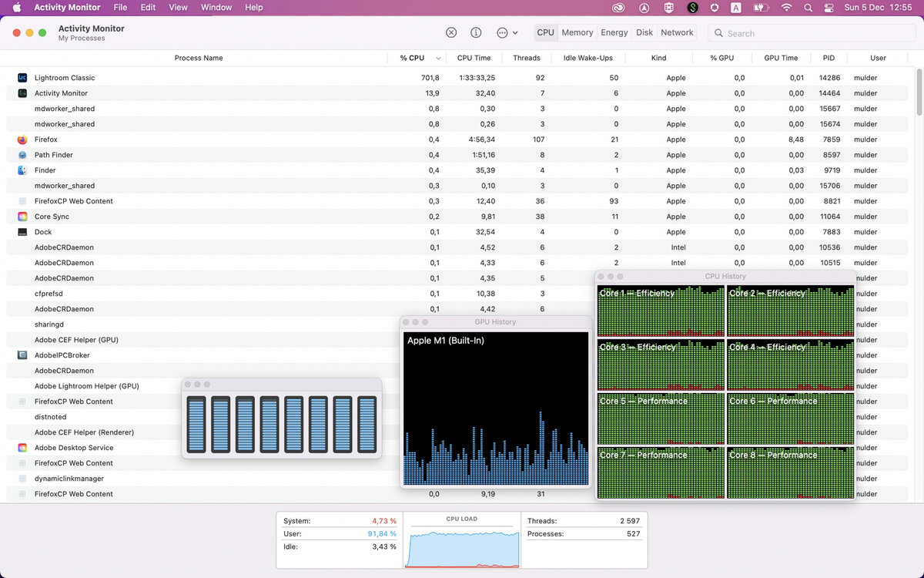Image resolution: width=924 pixels, height=578 pixels.
Task: Click the Dock process icon
Action: tap(22, 232)
